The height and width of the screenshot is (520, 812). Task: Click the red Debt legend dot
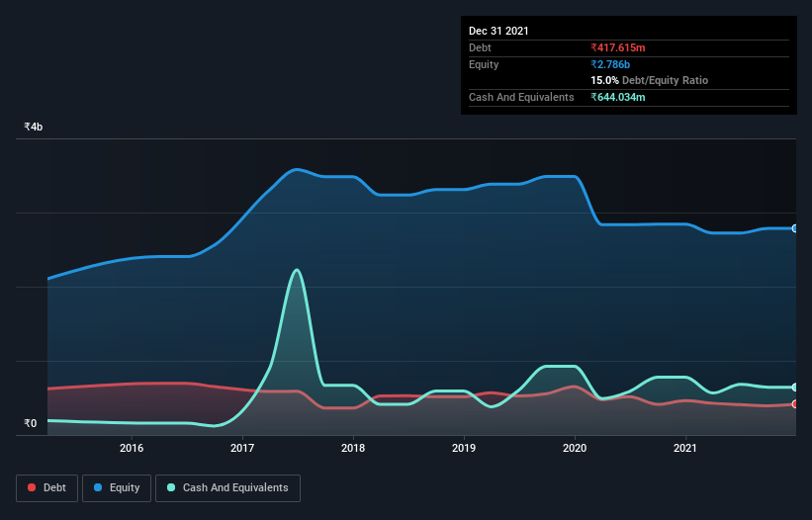[x=32, y=487]
